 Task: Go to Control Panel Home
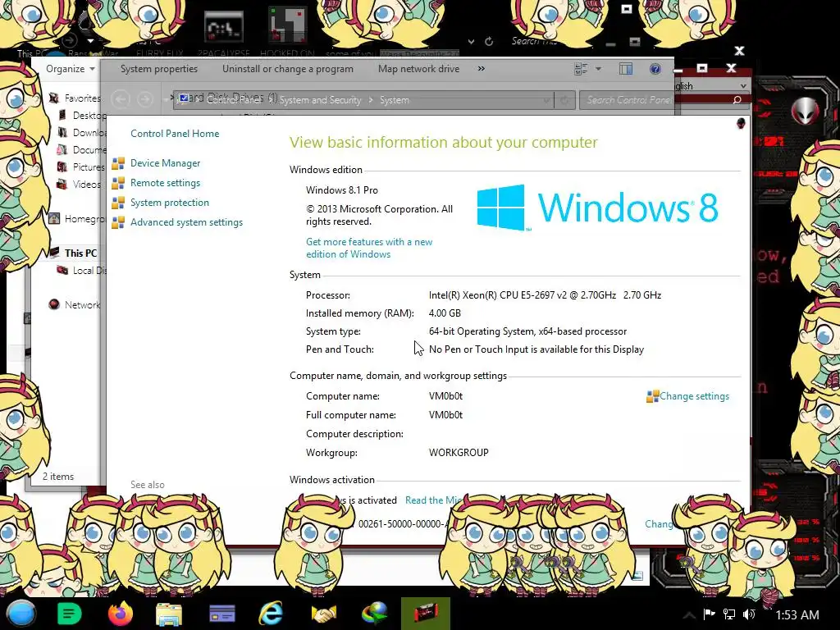175,134
